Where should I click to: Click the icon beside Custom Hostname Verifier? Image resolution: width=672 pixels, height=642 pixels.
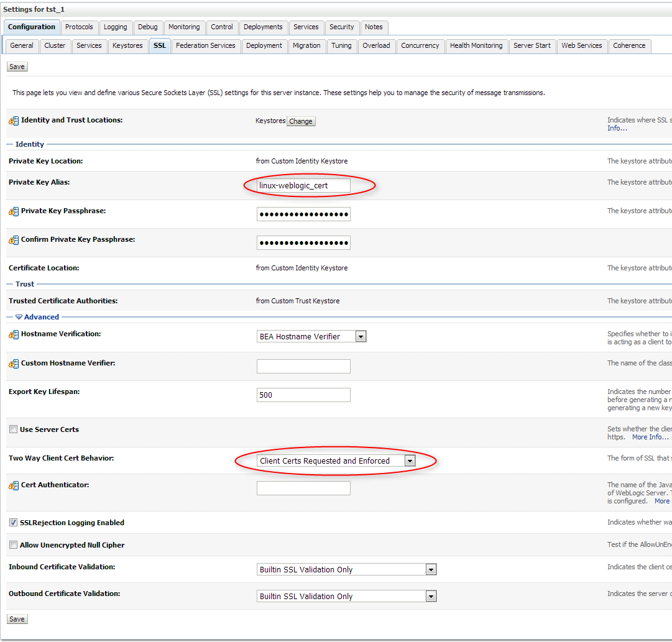[x=13, y=362]
